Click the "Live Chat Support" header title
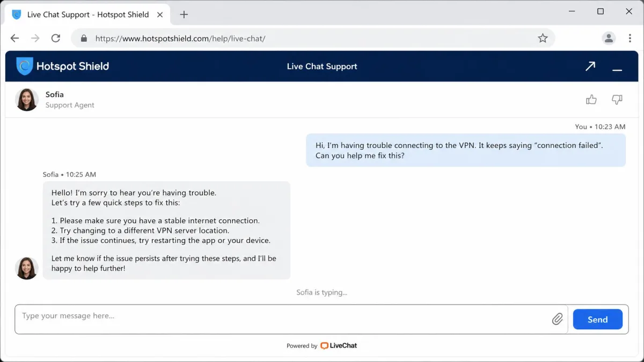The image size is (644, 362). [x=322, y=67]
